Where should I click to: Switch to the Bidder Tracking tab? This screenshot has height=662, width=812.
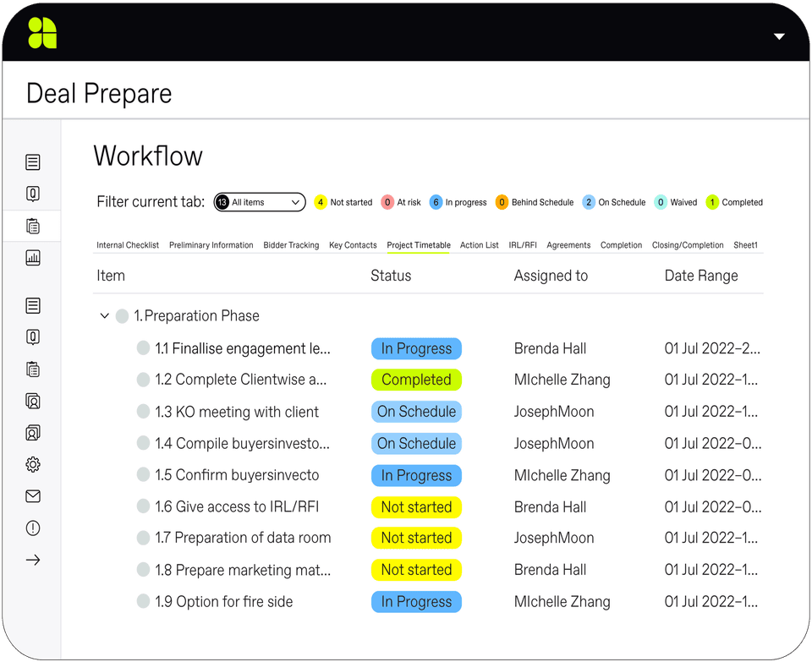coord(291,245)
